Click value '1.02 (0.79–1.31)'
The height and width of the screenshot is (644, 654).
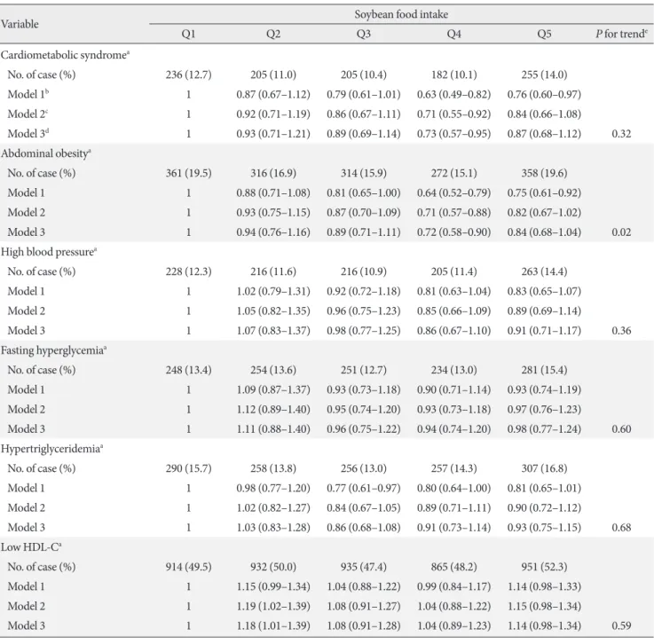click(x=273, y=291)
